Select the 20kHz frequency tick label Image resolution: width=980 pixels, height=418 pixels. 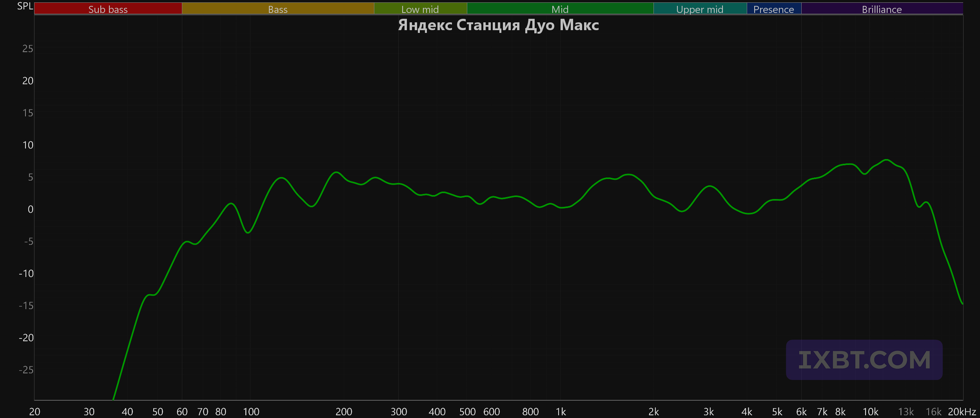pos(962,412)
